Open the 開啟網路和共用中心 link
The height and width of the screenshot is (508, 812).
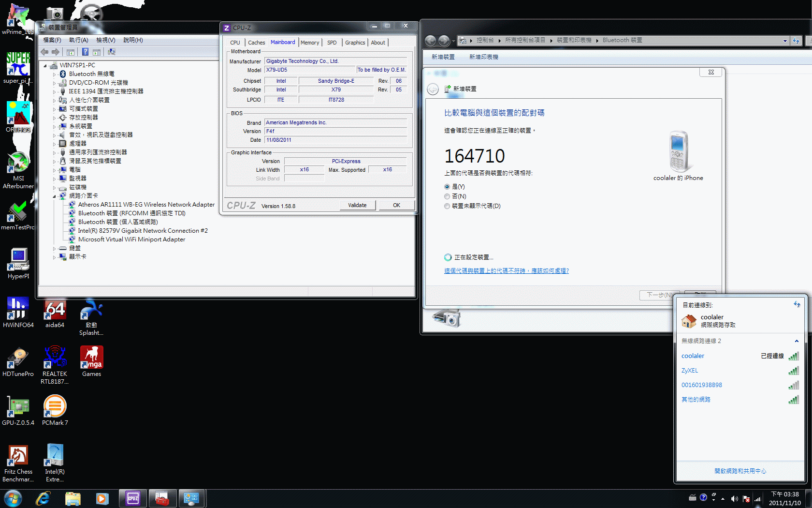740,471
